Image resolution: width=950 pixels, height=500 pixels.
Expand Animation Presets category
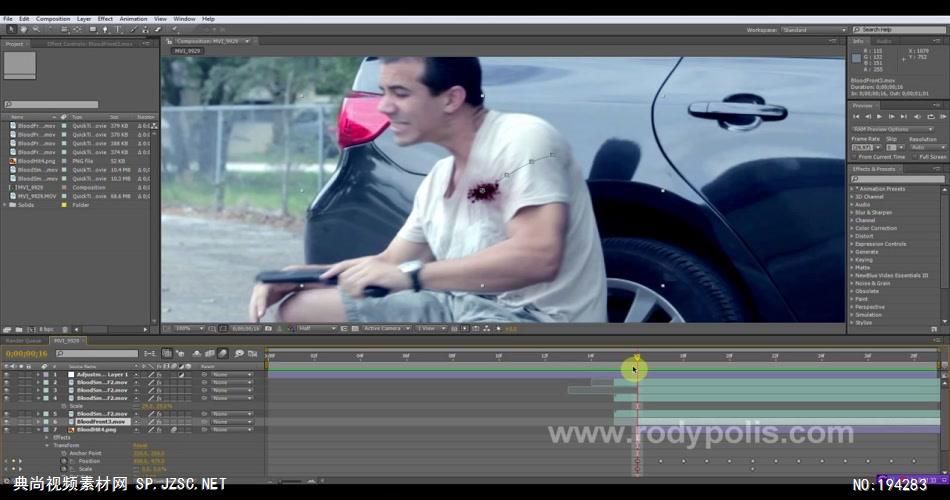(852, 189)
